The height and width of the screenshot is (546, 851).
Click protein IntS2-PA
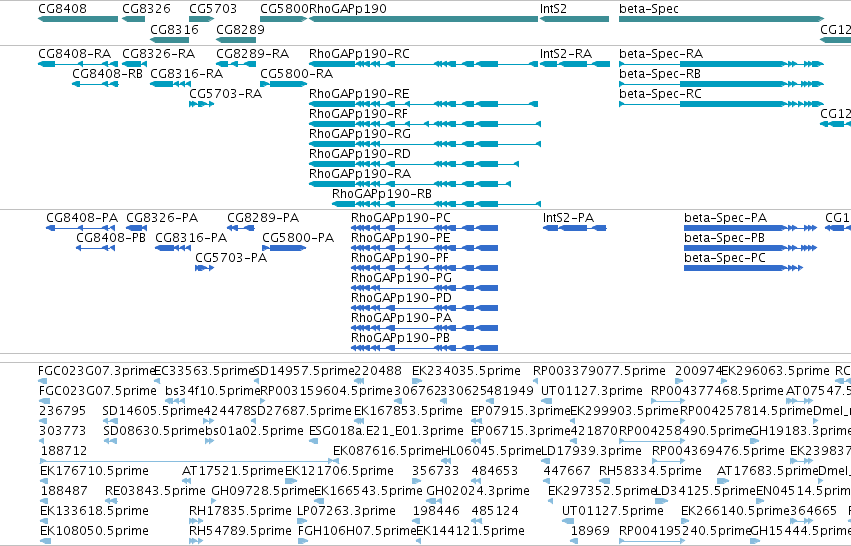tap(575, 228)
